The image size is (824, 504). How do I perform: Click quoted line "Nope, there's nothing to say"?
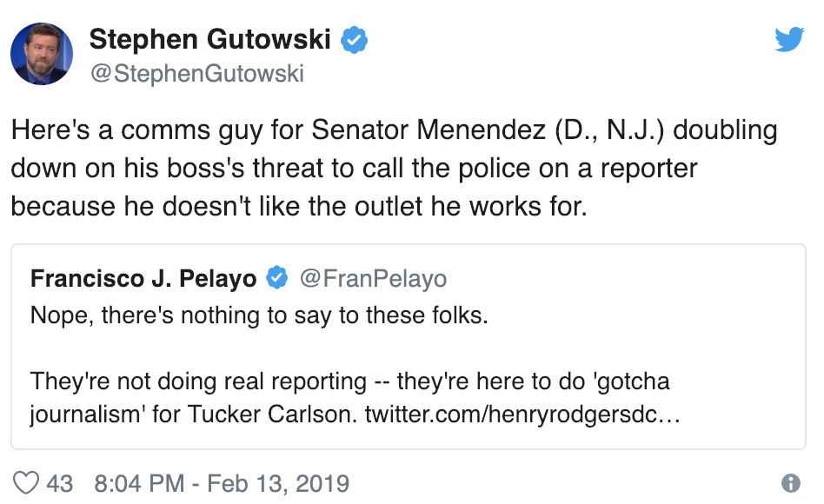pos(259,315)
